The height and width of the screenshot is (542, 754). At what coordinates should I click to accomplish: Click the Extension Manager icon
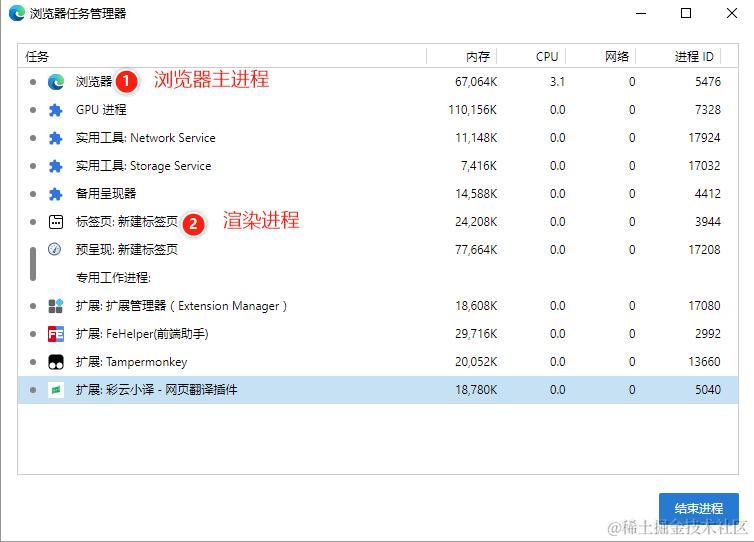tap(56, 306)
